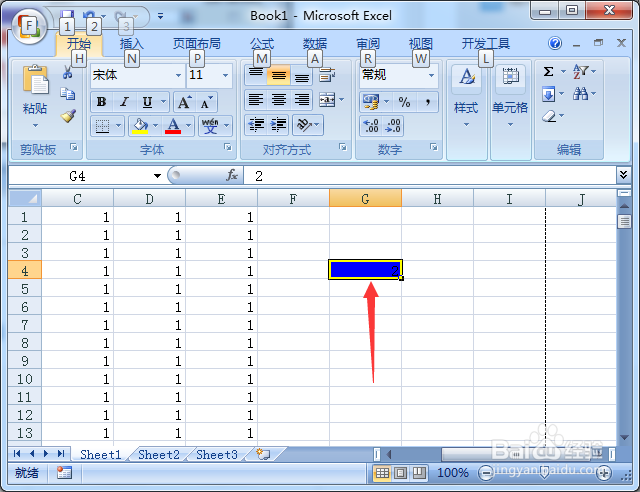Click Find and Select binoculars

[x=580, y=94]
